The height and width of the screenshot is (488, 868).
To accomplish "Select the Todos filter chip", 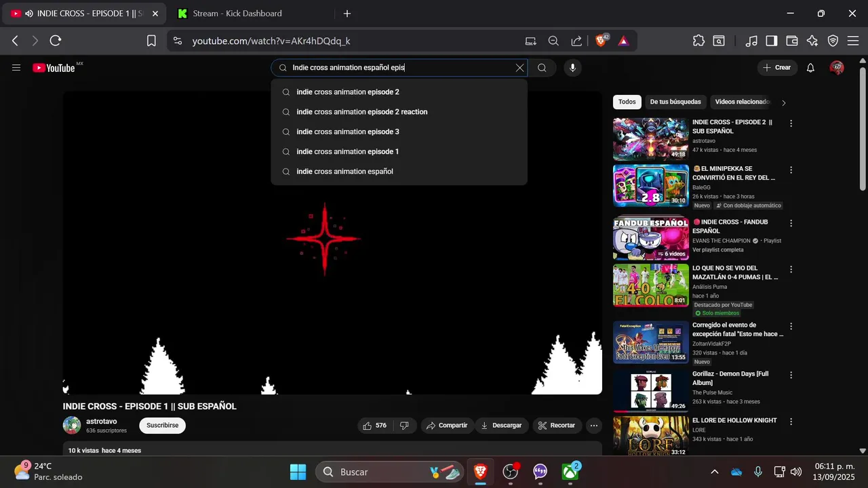I will (627, 102).
